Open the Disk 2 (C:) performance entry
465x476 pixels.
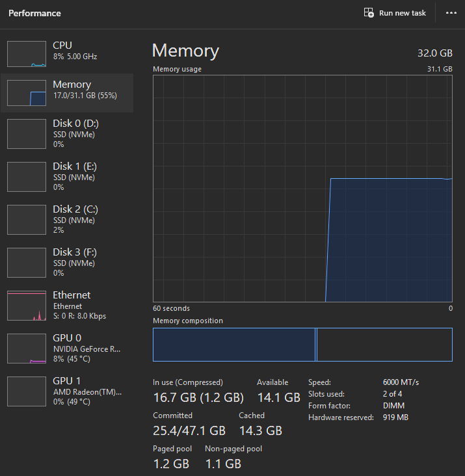click(67, 219)
